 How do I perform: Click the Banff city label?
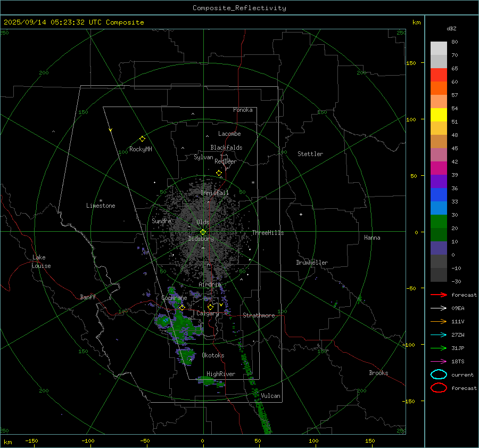pos(88,297)
